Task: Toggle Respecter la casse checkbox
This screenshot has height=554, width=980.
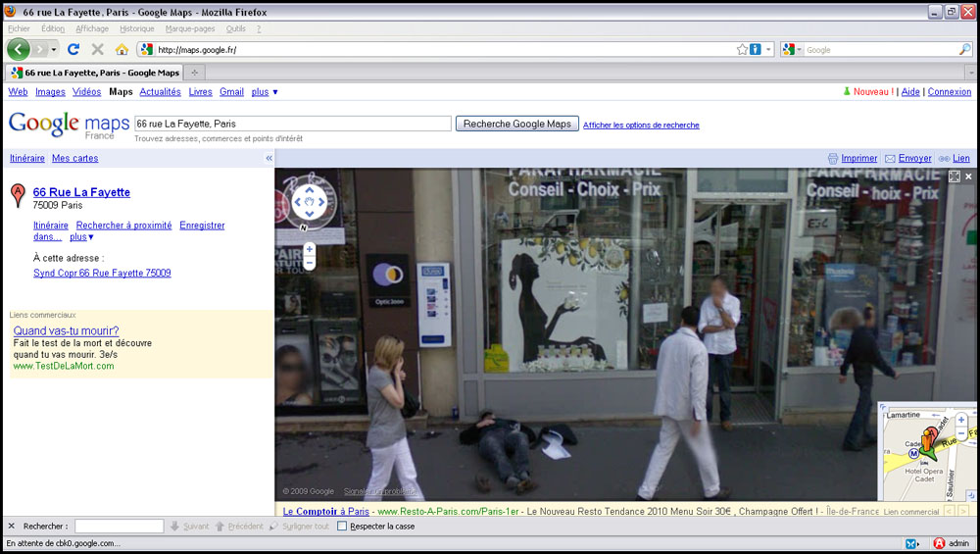Action: [342, 526]
